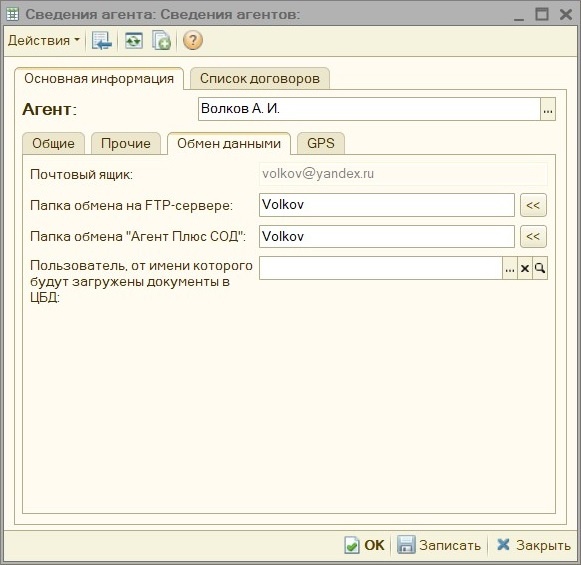Save the record with the Записать button

coord(439,545)
